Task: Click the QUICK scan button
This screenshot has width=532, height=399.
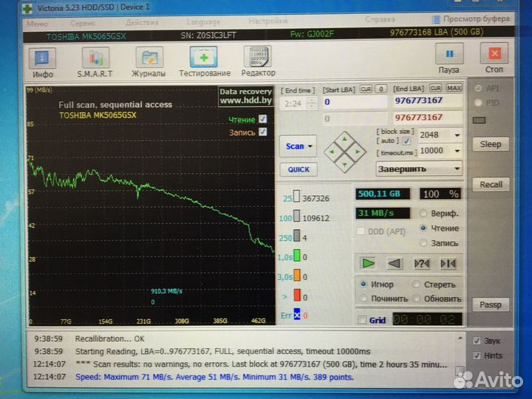Action: point(299,169)
